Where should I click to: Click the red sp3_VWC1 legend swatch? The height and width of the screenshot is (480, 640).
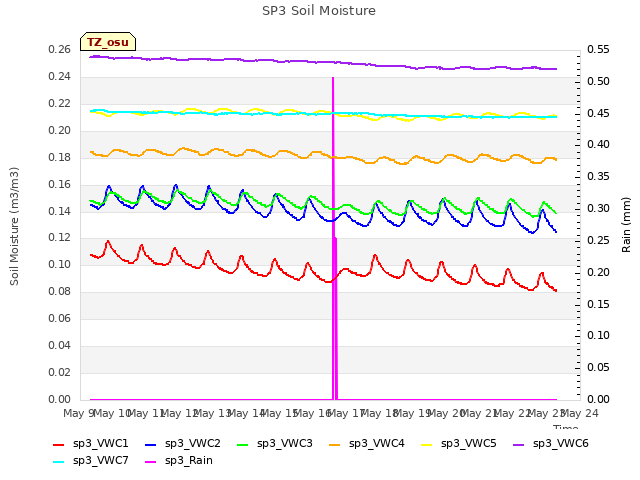pos(59,444)
